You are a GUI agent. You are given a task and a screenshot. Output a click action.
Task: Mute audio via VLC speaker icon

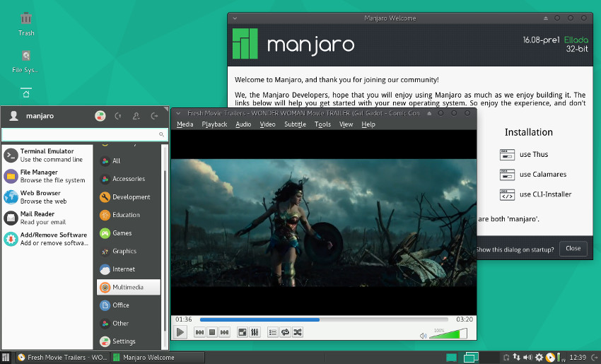pyautogui.click(x=423, y=336)
